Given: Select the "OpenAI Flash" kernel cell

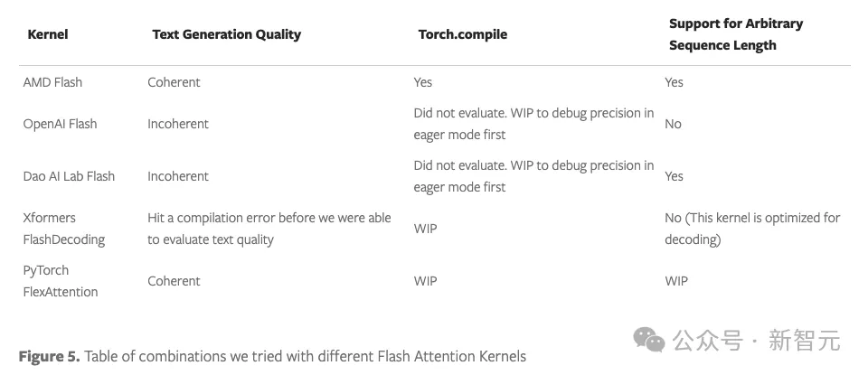Looking at the screenshot, I should pyautogui.click(x=60, y=124).
